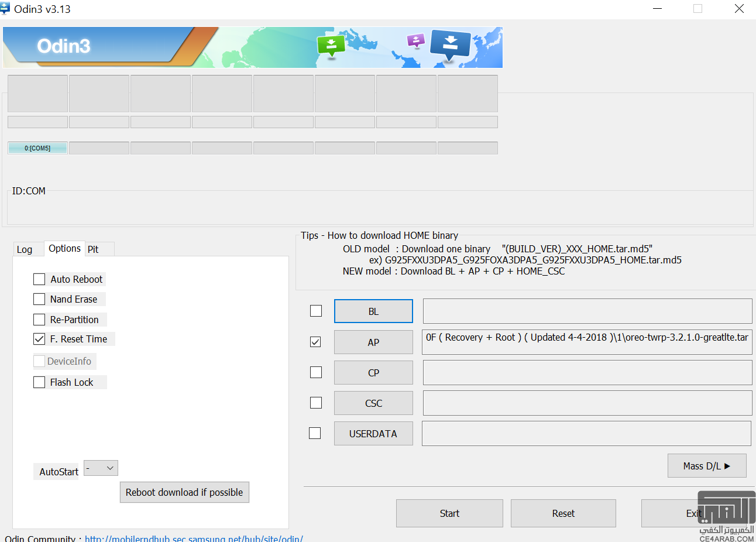Click Reboot download if possible button
Image resolution: width=756 pixels, height=542 pixels.
[184, 492]
